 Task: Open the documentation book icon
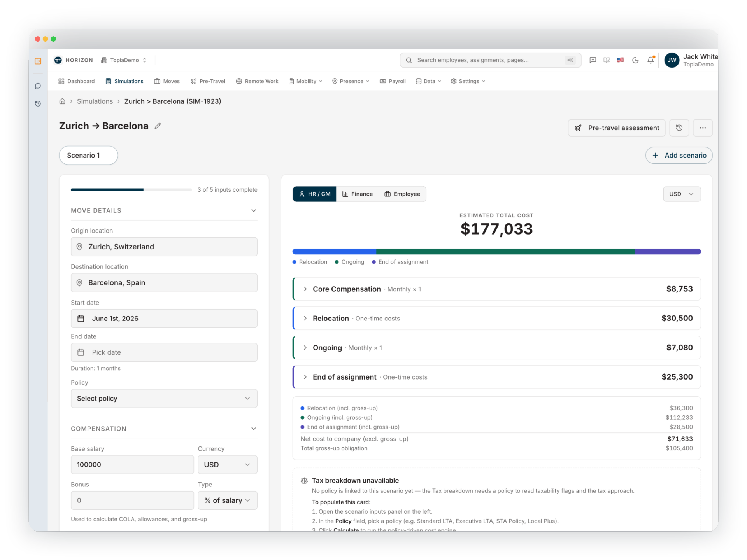607,60
